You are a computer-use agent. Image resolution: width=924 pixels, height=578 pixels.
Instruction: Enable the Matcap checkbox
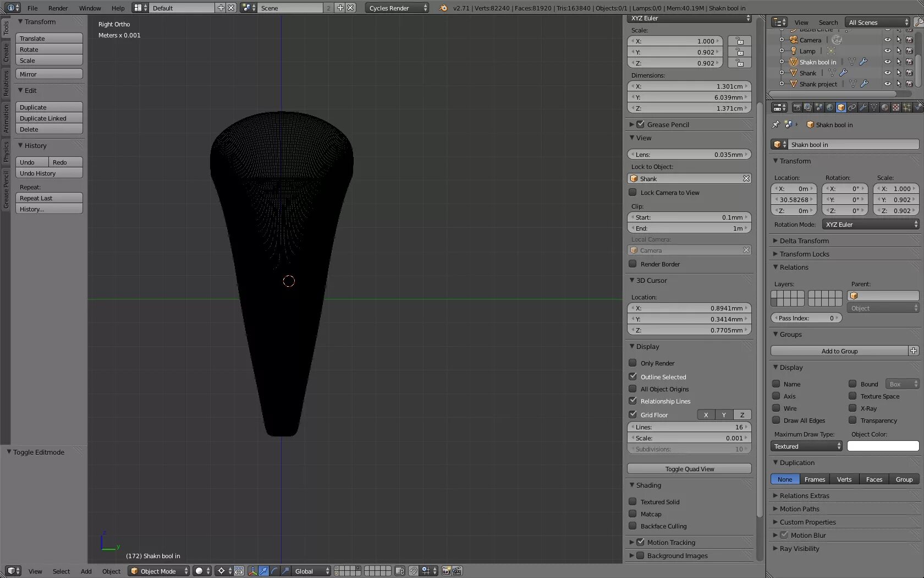pyautogui.click(x=632, y=514)
